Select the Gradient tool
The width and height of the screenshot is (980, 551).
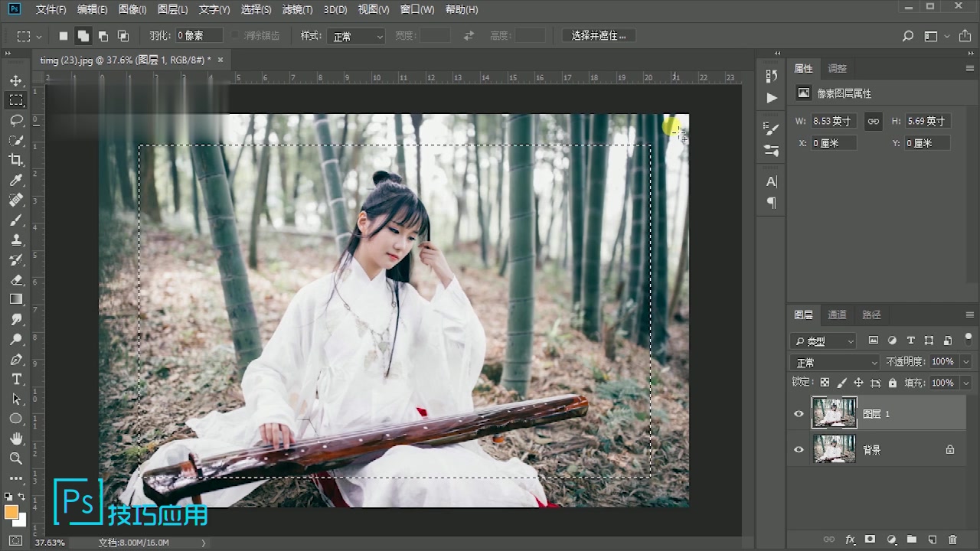tap(16, 299)
